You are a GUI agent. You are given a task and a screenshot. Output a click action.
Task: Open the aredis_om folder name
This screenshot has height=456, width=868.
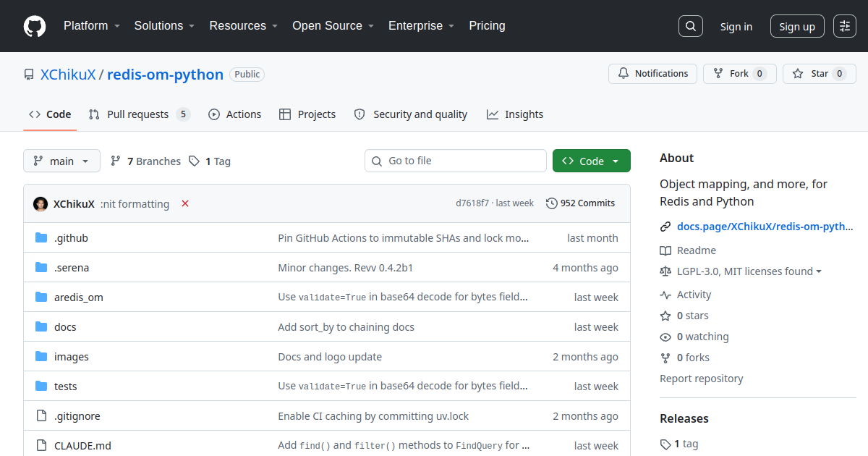pyautogui.click(x=79, y=297)
